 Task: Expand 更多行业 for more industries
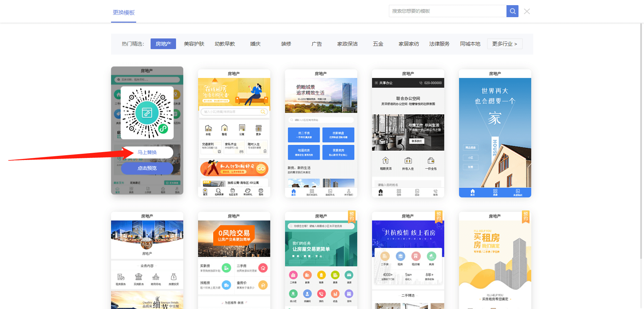[504, 44]
